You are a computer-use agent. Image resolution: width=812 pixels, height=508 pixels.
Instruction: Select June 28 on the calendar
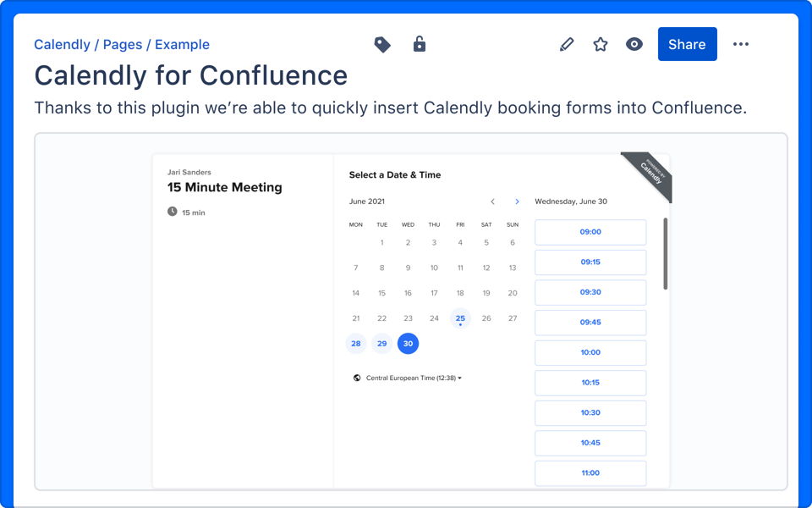coord(356,344)
